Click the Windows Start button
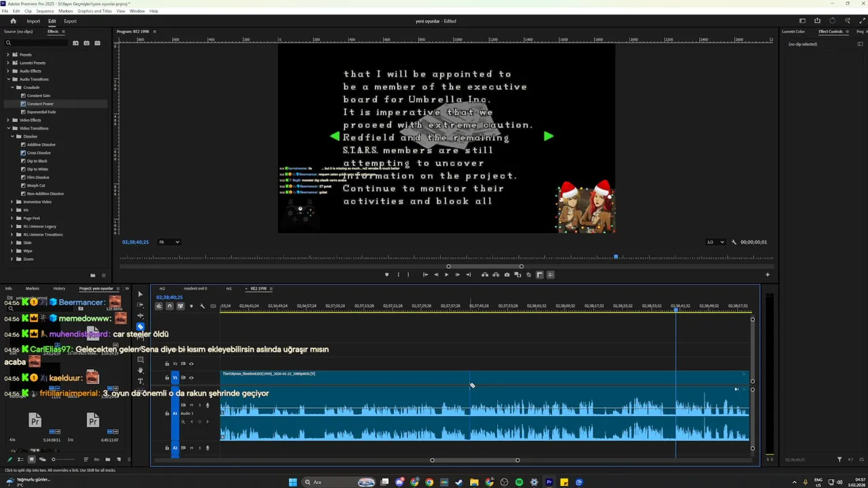868x488 pixels. pos(293,483)
